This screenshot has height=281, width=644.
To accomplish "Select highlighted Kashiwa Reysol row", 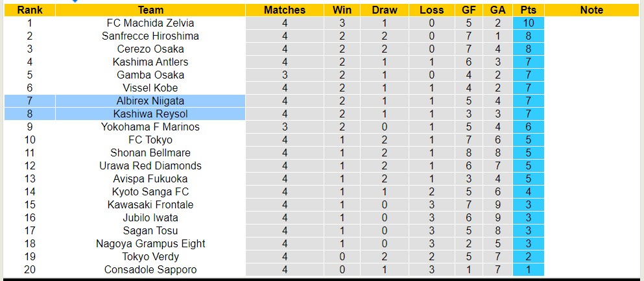I will coord(150,114).
